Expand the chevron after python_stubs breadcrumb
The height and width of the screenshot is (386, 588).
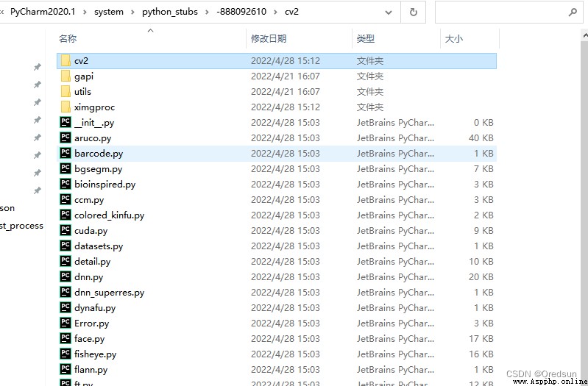pyautogui.click(x=207, y=12)
